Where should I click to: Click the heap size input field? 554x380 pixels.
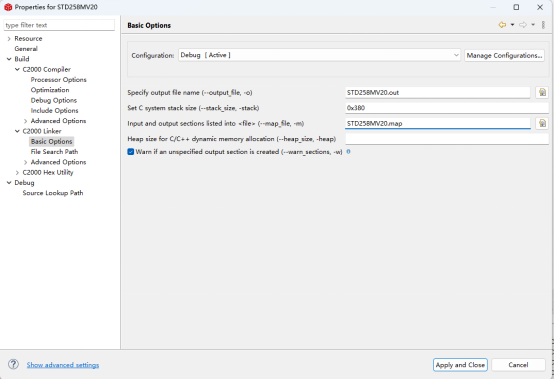point(447,139)
